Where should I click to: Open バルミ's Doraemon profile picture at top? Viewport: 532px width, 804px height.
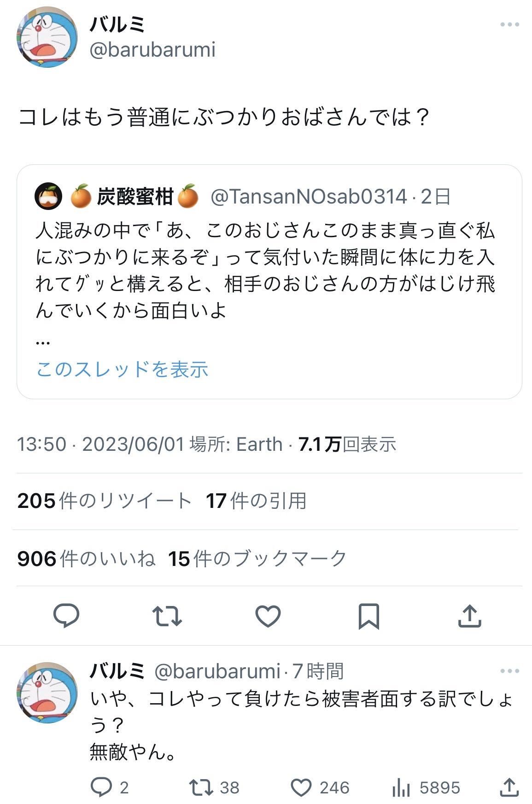tap(47, 37)
